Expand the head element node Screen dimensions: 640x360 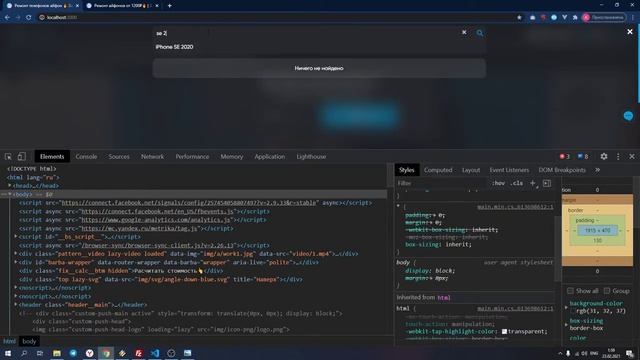point(10,186)
